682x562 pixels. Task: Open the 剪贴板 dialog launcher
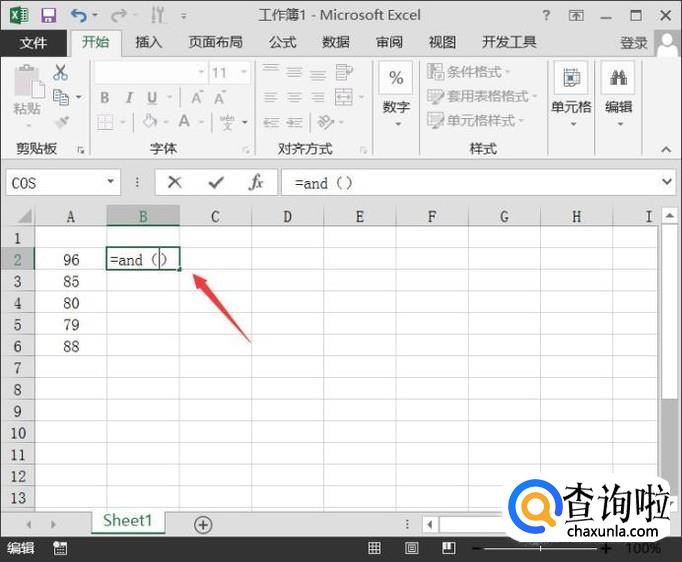[80, 150]
